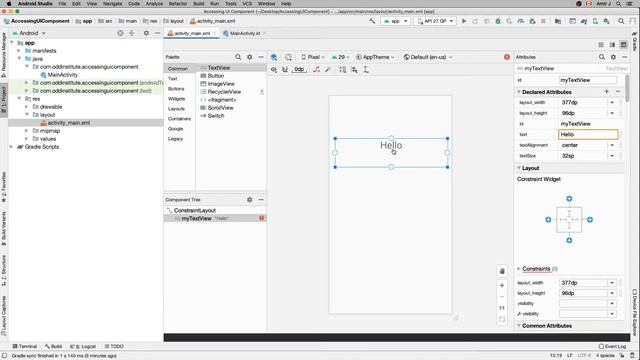
Task: Open the Build menu
Action: (x=199, y=4)
